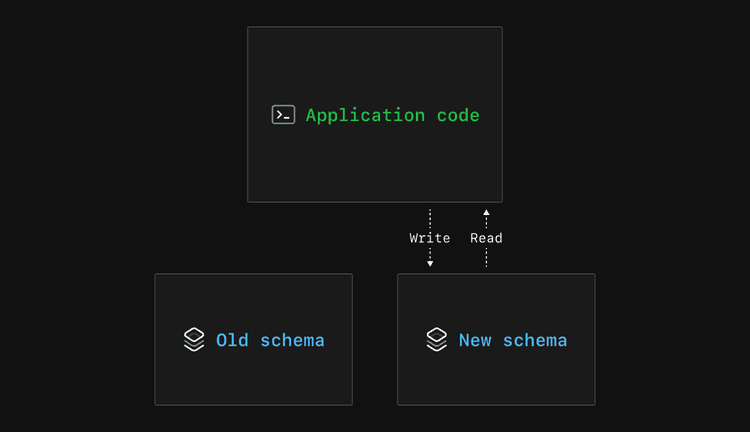750x432 pixels.
Task: Click the upward arrowhead above the Read label
Action: tap(486, 213)
